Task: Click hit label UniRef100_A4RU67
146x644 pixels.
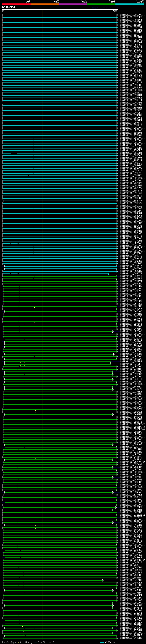Action: (x=131, y=309)
